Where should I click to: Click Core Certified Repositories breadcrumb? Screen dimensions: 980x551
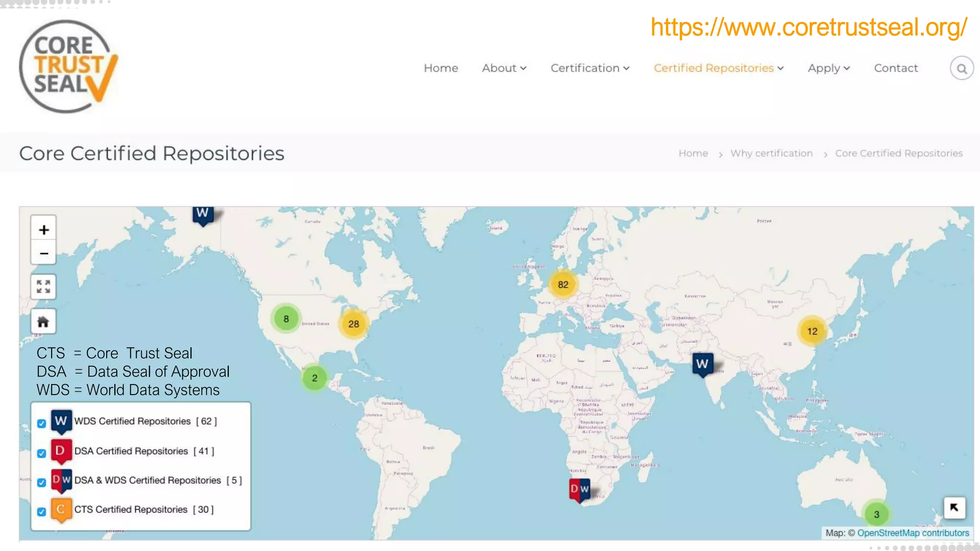coord(899,153)
